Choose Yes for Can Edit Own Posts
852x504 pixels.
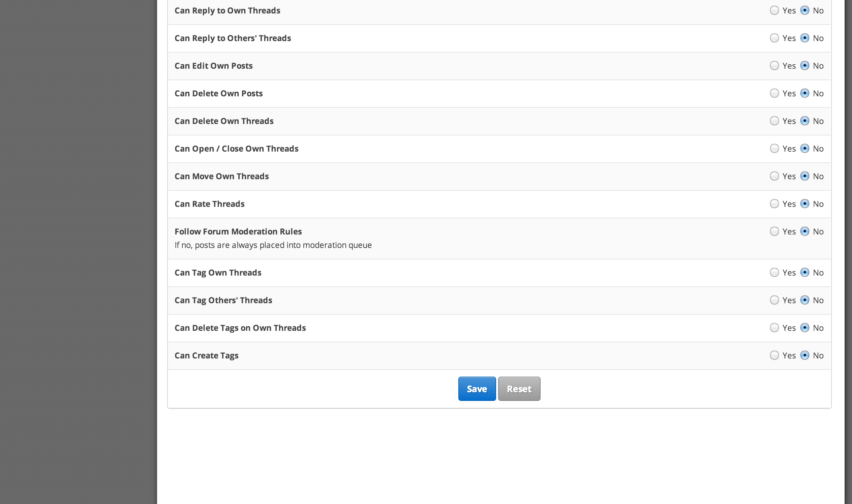coord(774,66)
